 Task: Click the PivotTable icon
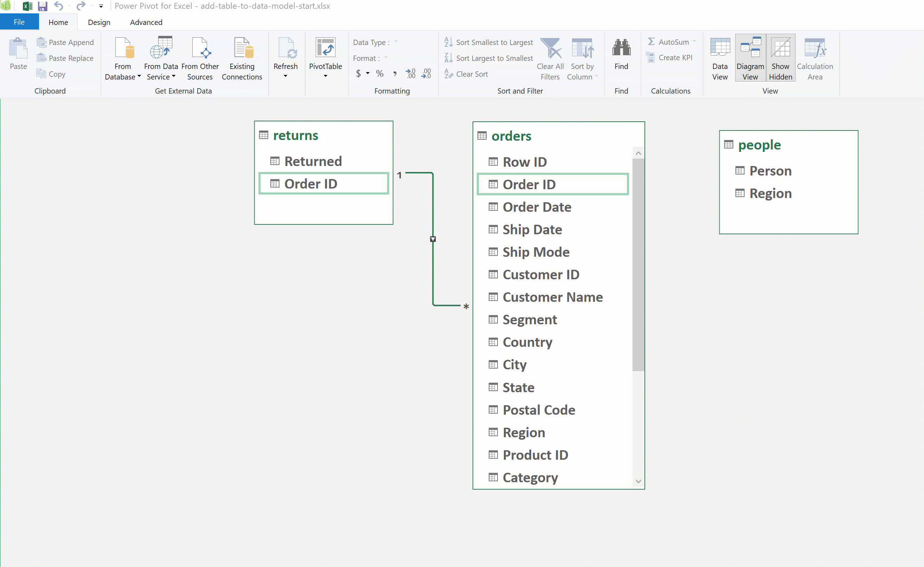325,48
